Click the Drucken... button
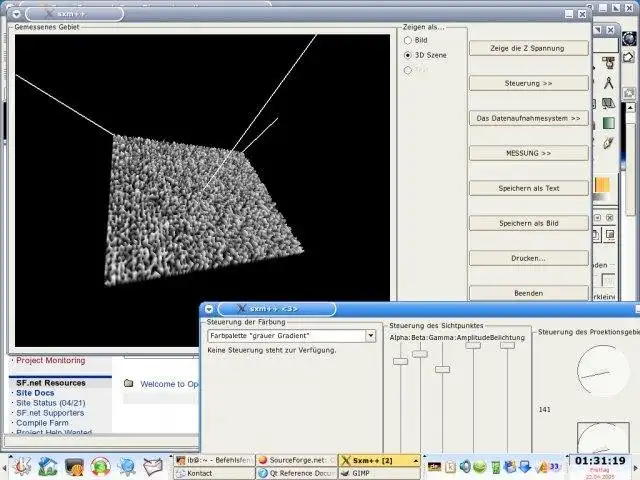The image size is (640, 480). (529, 258)
